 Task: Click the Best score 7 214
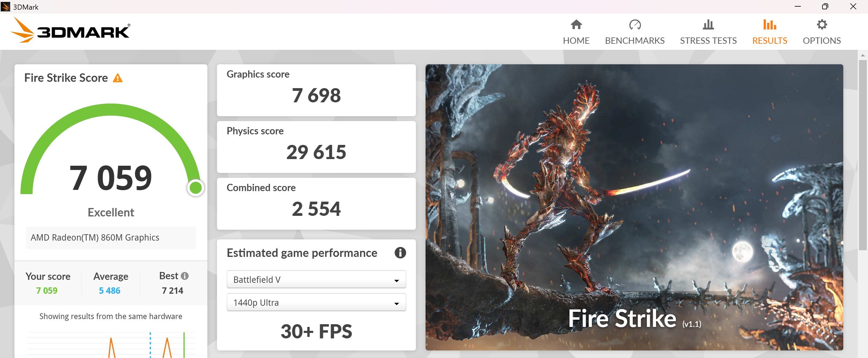(x=172, y=290)
